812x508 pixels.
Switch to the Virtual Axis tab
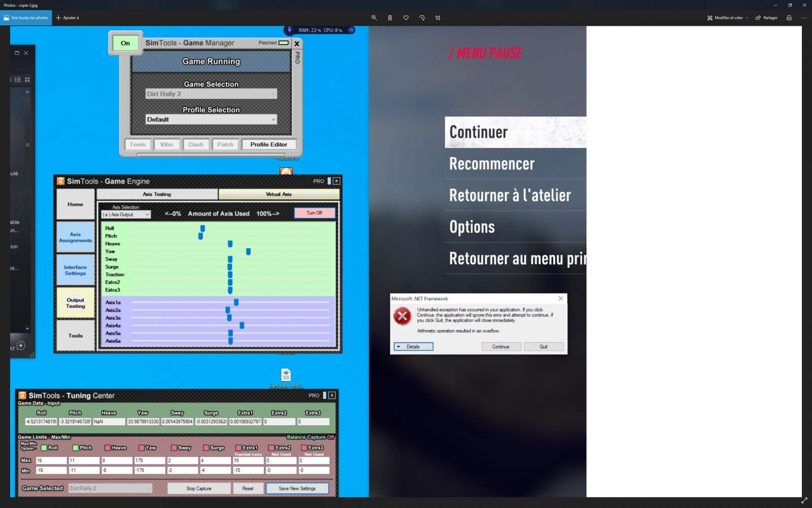[x=279, y=194]
